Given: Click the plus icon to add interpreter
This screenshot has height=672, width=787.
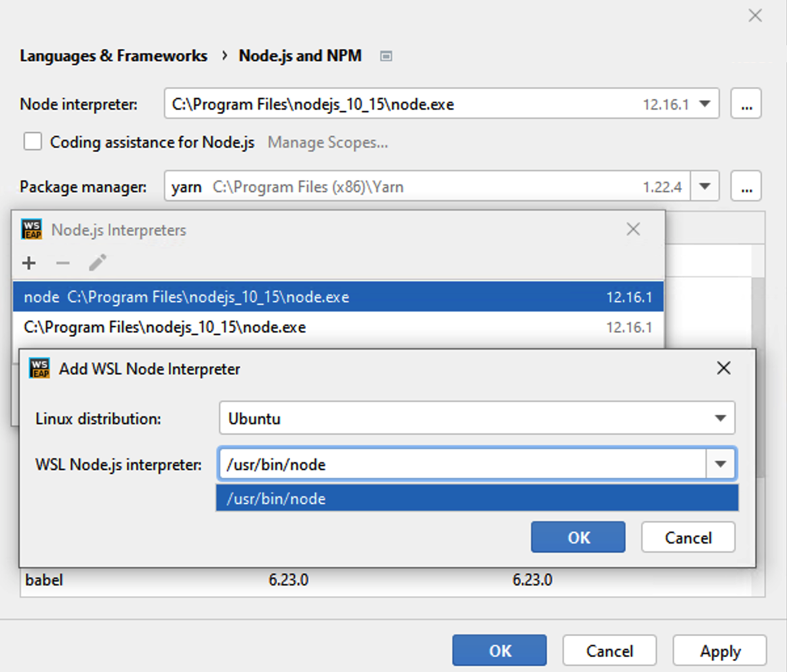Looking at the screenshot, I should coord(29,263).
